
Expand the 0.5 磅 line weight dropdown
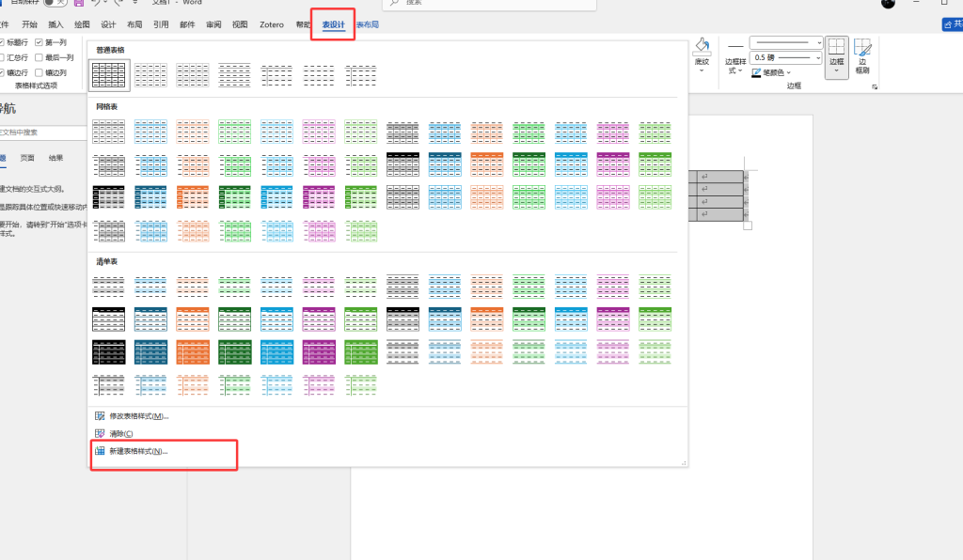tap(819, 57)
